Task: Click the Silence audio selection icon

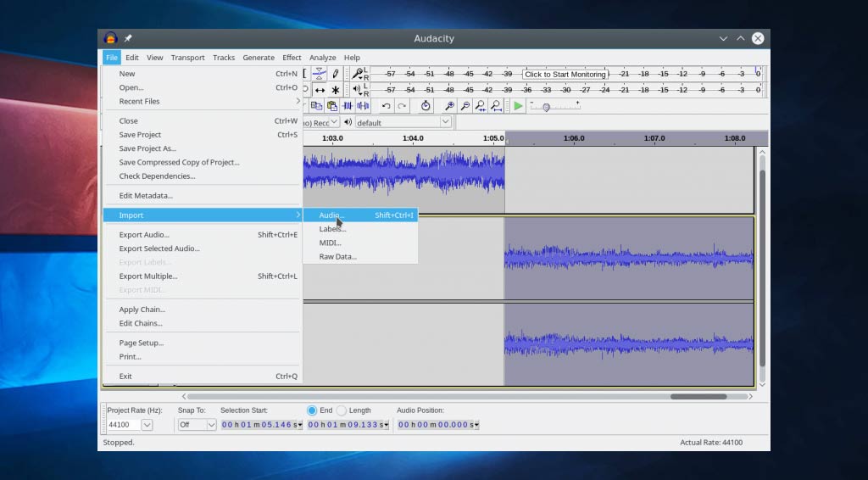Action: tap(363, 106)
